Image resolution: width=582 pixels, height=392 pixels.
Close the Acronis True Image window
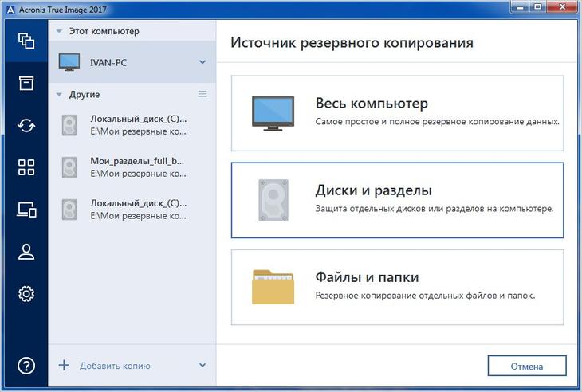[562, 7]
